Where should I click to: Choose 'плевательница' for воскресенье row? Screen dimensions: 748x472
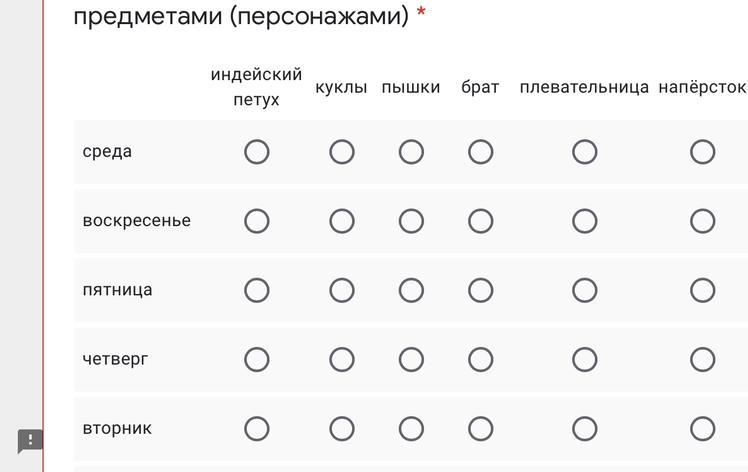pos(585,221)
